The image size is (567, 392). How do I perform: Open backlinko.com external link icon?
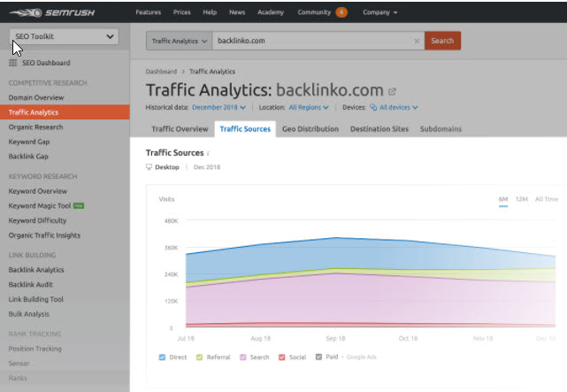point(392,91)
